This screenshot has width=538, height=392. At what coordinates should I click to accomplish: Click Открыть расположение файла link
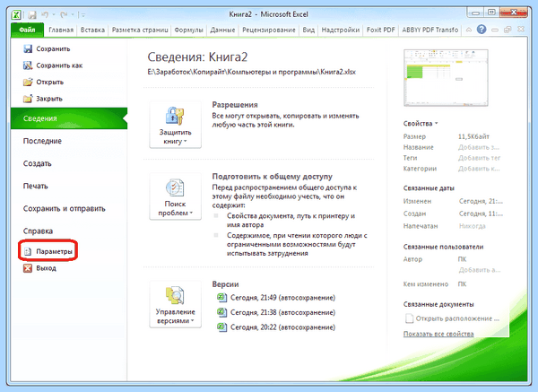click(x=457, y=318)
